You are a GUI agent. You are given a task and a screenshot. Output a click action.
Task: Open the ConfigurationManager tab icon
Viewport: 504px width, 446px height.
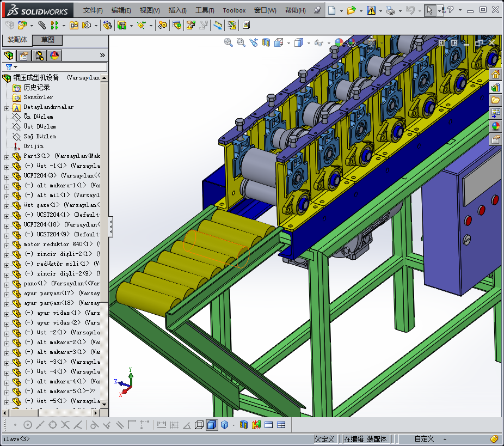[x=39, y=56]
